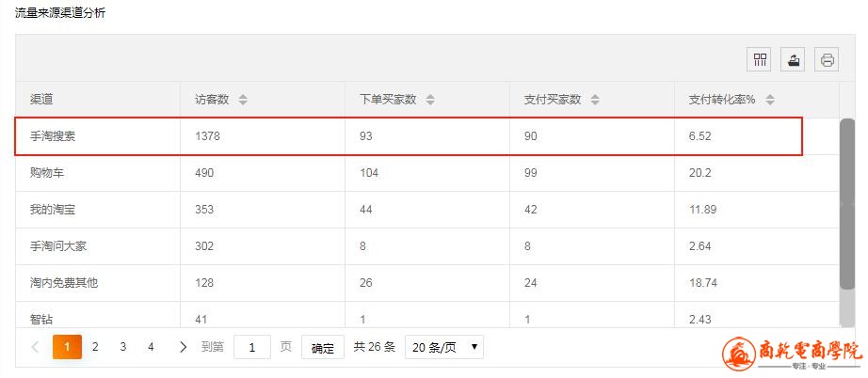The height and width of the screenshot is (378, 868).
Task: Click the table vertical scrollbar thumb
Action: click(x=847, y=203)
